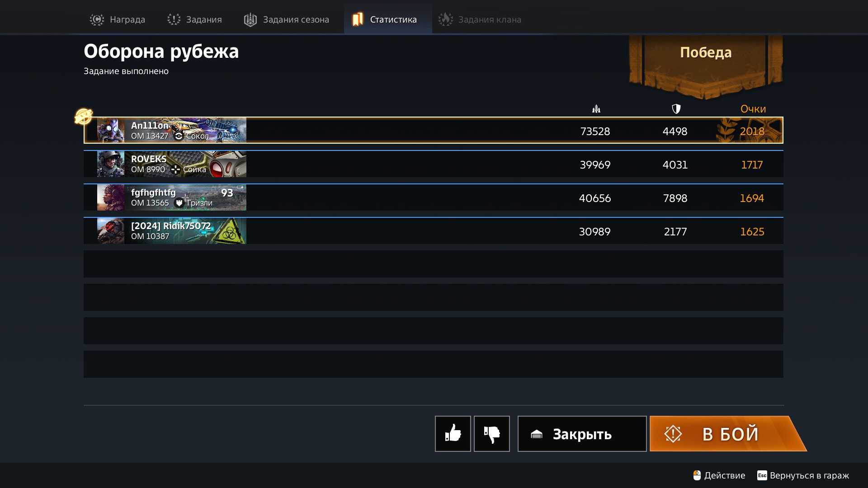The width and height of the screenshot is (868, 488).
Task: Open the Задания сезона tab
Action: click(x=287, y=19)
